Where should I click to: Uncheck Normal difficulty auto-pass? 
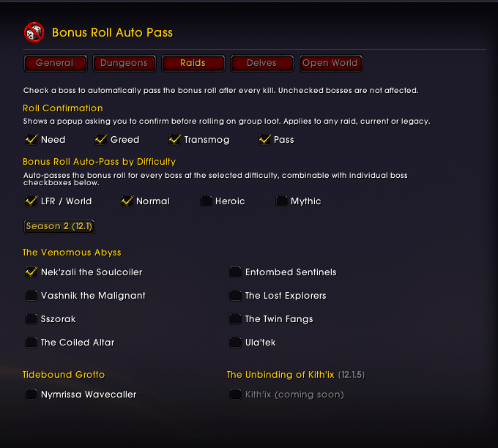click(127, 201)
